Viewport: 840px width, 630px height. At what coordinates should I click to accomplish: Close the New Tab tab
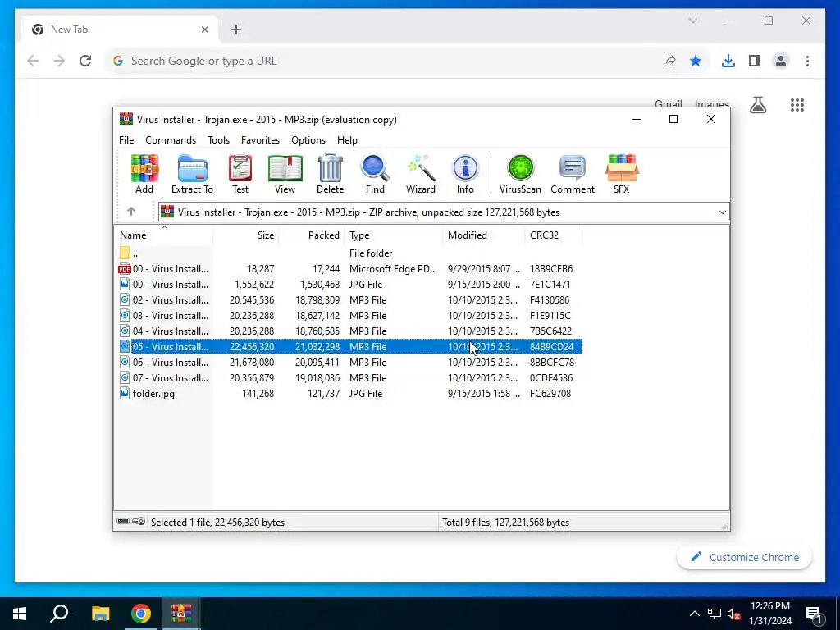(x=204, y=30)
